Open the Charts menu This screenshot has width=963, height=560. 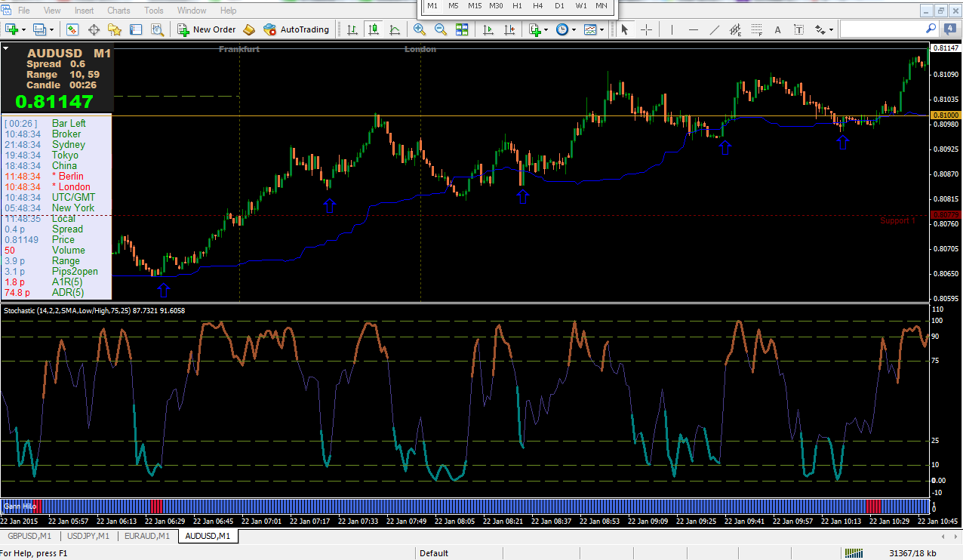pyautogui.click(x=118, y=11)
